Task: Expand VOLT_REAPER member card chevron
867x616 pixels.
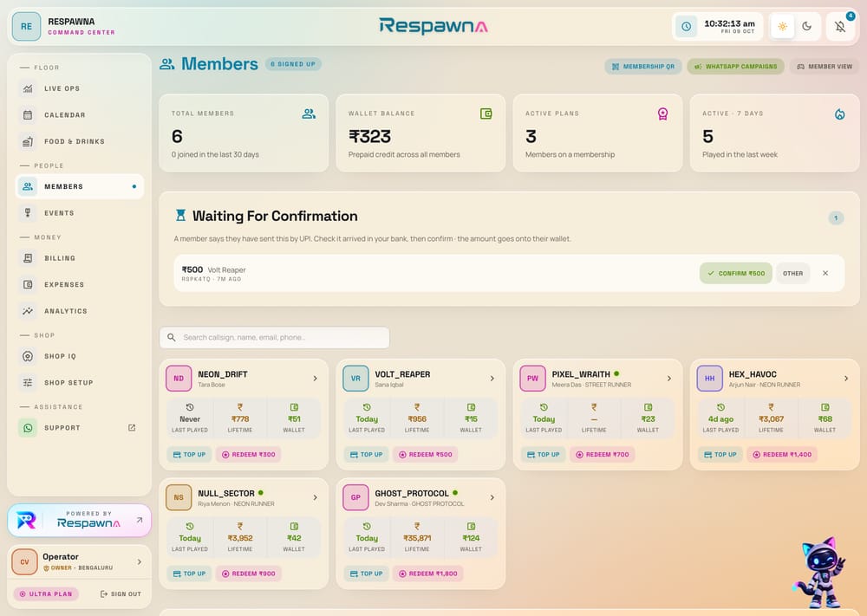Action: pyautogui.click(x=492, y=379)
